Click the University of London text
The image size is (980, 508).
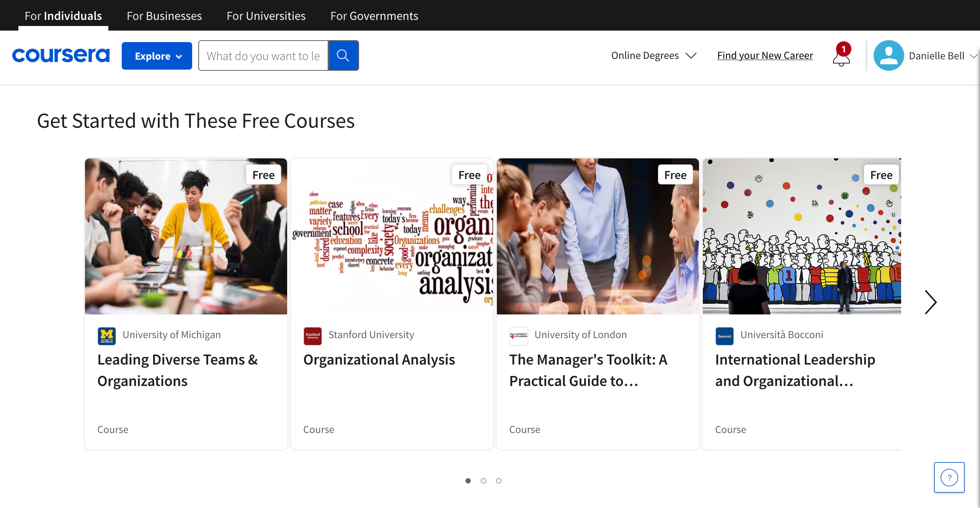point(581,335)
